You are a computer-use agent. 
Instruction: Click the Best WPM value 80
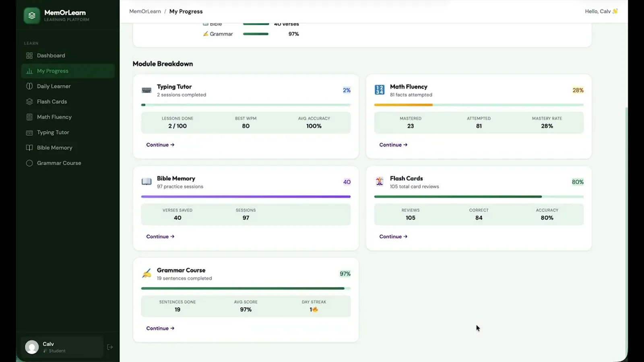coord(246,126)
